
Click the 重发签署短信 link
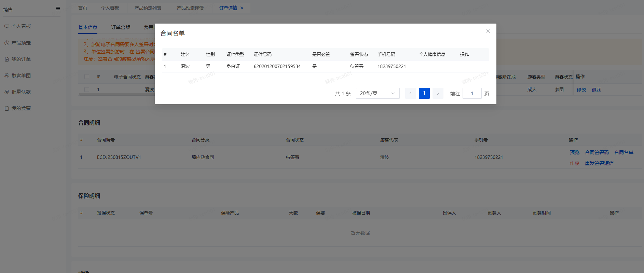599,163
